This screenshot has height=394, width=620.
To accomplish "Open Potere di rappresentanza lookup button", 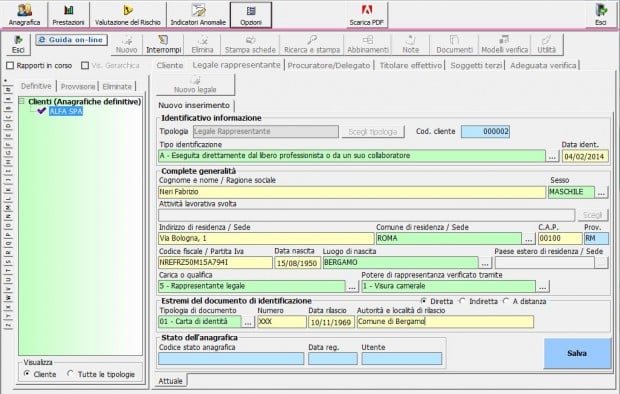I will tap(542, 286).
